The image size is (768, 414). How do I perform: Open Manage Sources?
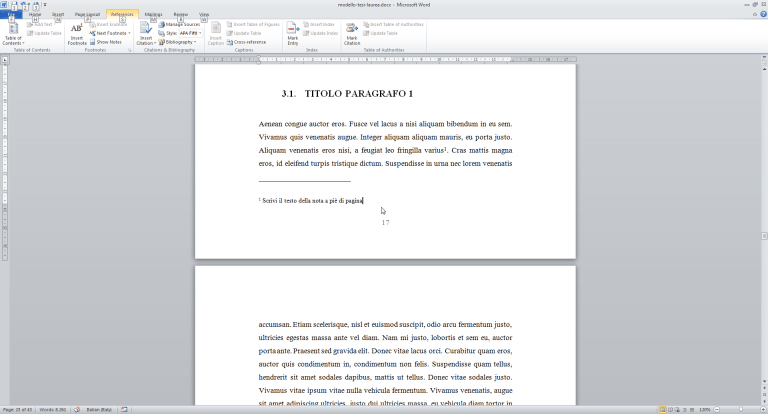pyautogui.click(x=179, y=24)
